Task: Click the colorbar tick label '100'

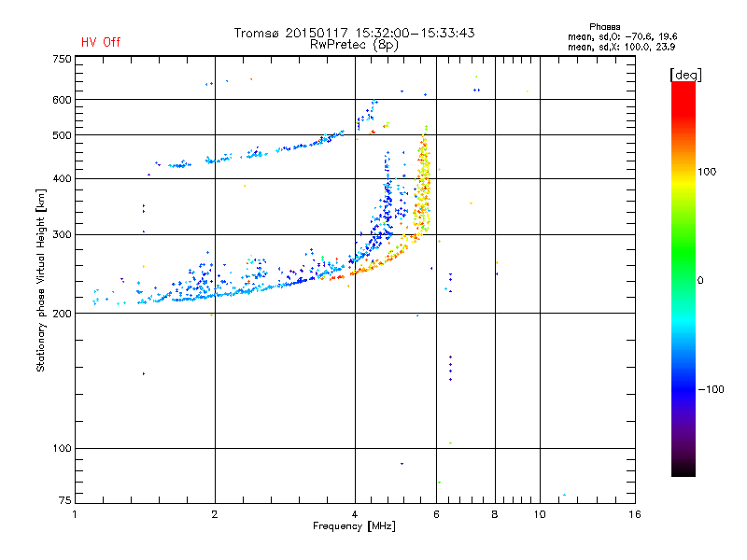Action: tap(707, 172)
